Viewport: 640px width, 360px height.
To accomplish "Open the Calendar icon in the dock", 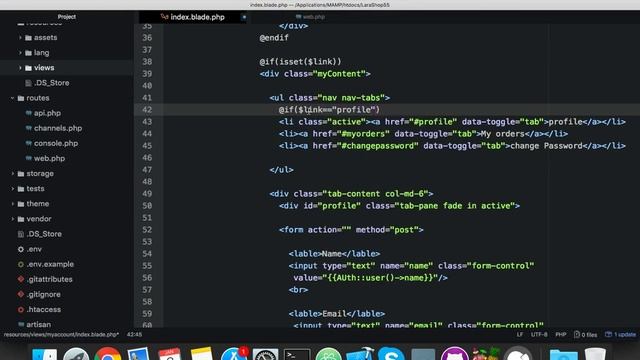I will 169,355.
